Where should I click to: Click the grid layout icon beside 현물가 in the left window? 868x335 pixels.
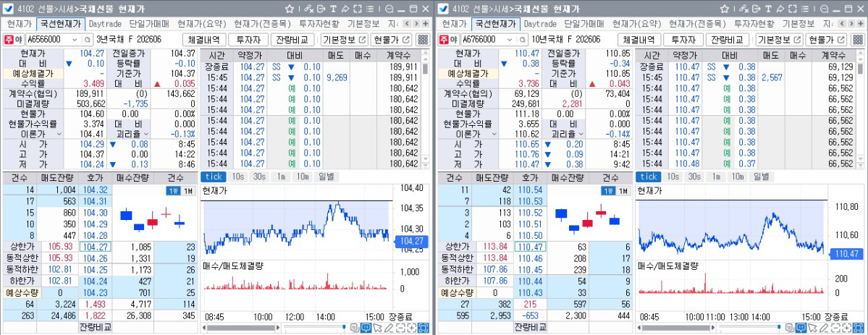coord(423,39)
